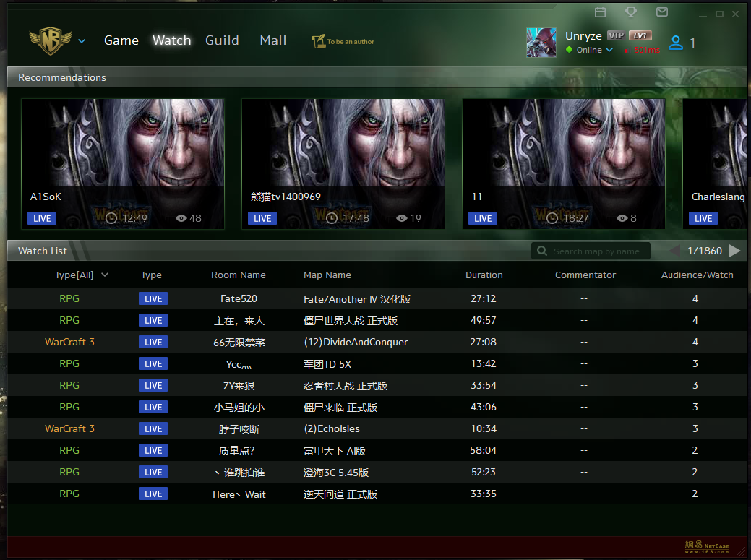751x560 pixels.
Task: Open the Type[All] filter dropdown
Action: click(x=105, y=275)
